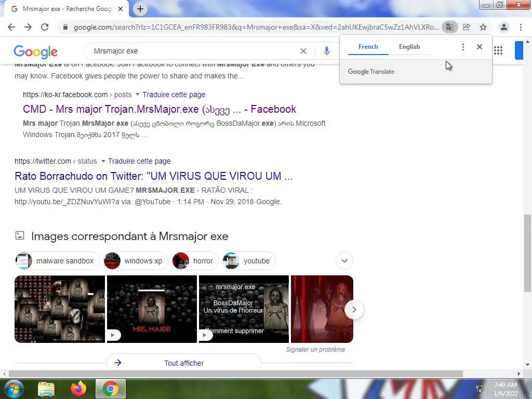Open Google apps grid

498,50
